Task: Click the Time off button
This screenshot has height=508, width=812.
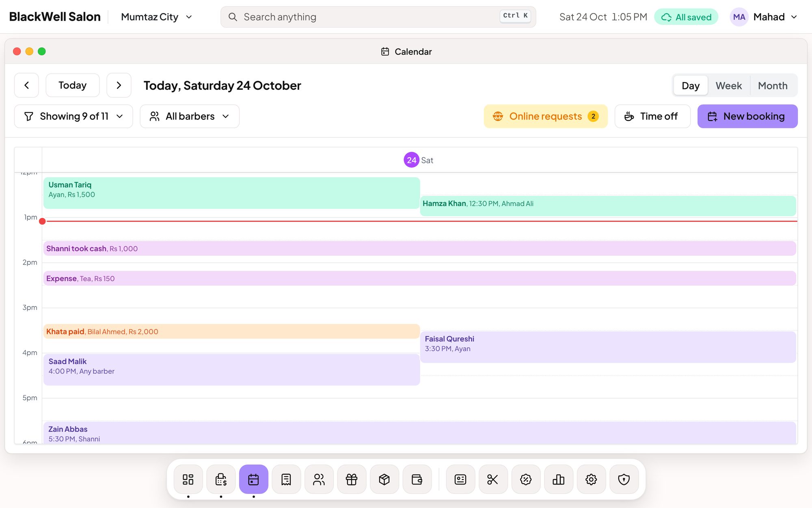Action: (652, 116)
